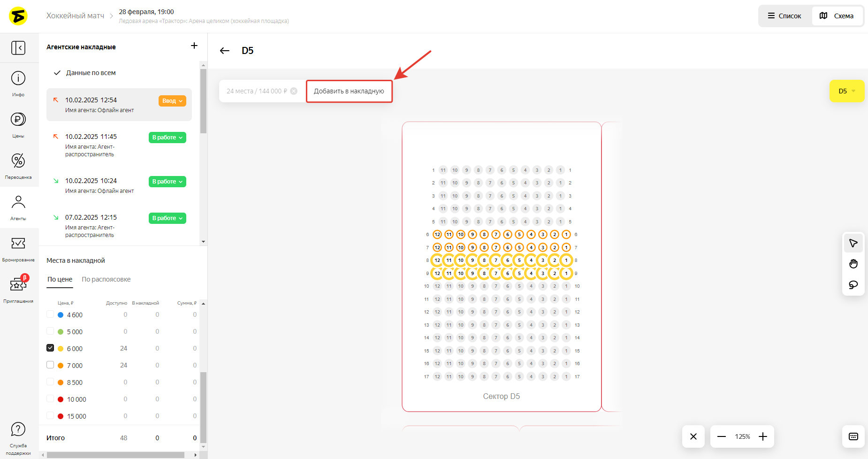The image size is (868, 459).
Task: Select the hand pan tool
Action: 853,264
